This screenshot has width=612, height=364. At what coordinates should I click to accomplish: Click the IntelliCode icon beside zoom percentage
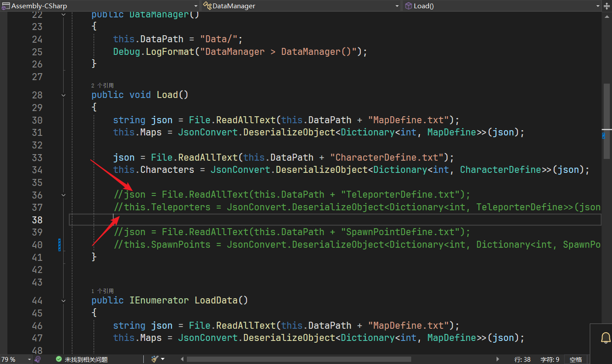pyautogui.click(x=38, y=359)
